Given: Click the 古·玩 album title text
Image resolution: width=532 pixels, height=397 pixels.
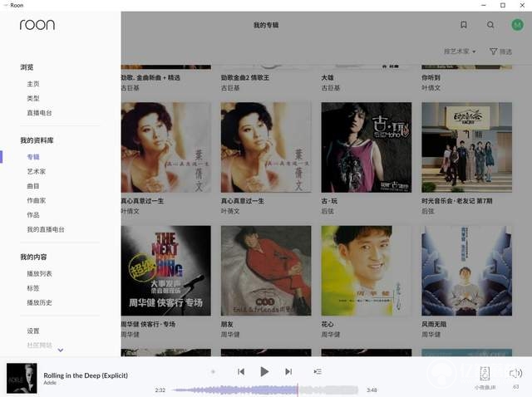Looking at the screenshot, I should pyautogui.click(x=329, y=201).
